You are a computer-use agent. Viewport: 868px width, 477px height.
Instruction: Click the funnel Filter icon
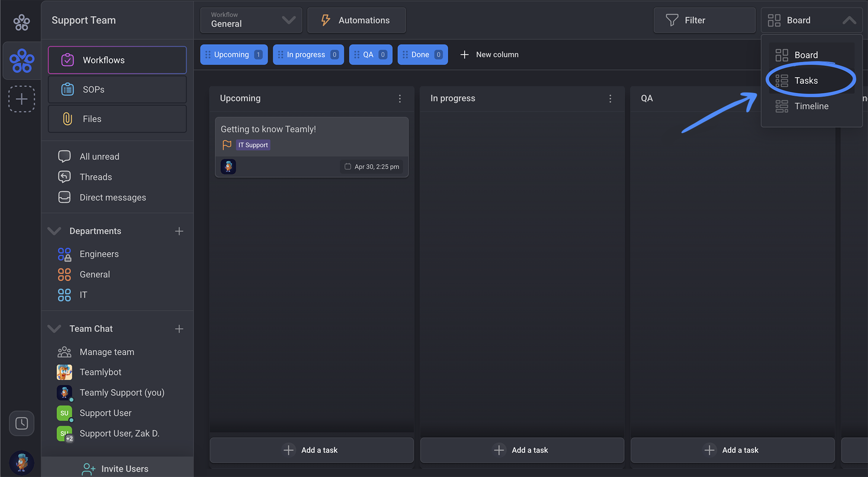672,20
